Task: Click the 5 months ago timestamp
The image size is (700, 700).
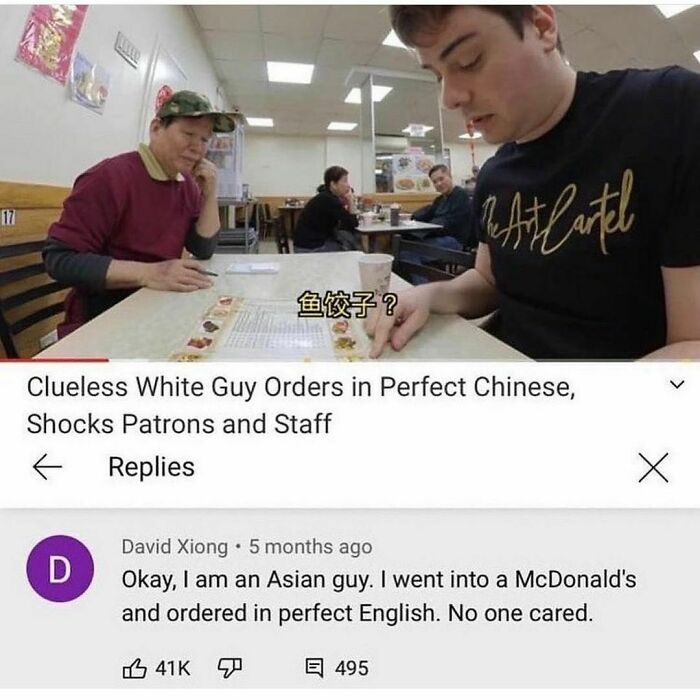Action: click(x=311, y=547)
